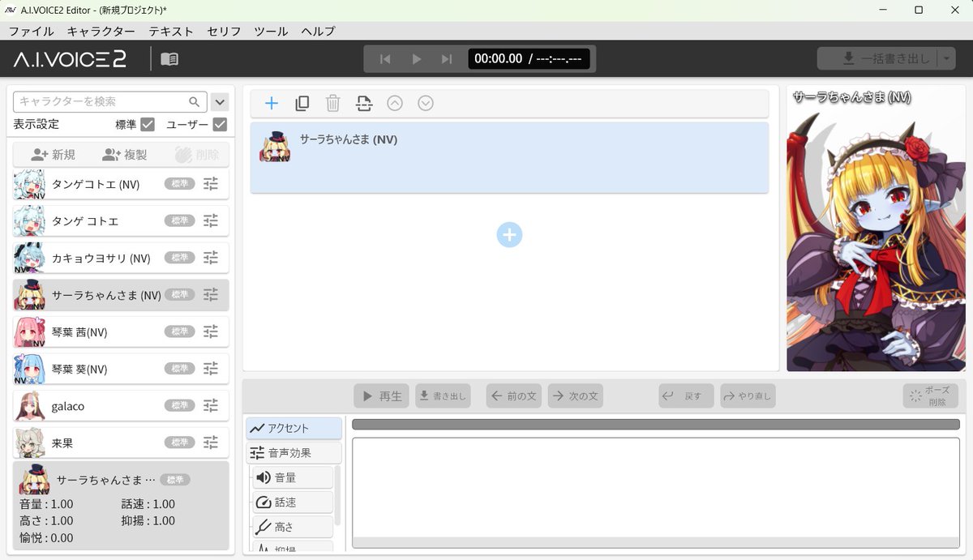Skip to the next sentence in playback bar
The image size is (973, 560).
447,59
